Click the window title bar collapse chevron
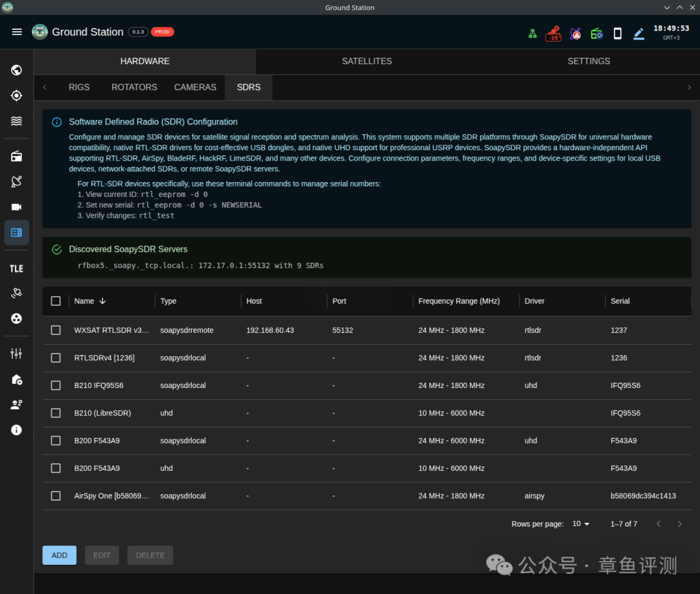Image resolution: width=700 pixels, height=594 pixels. point(666,7)
